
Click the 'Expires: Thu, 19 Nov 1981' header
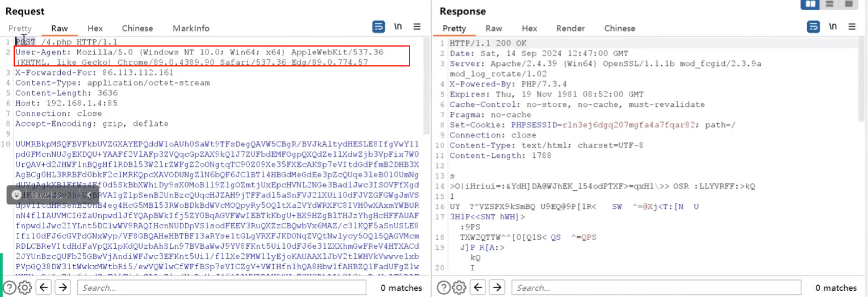click(546, 94)
